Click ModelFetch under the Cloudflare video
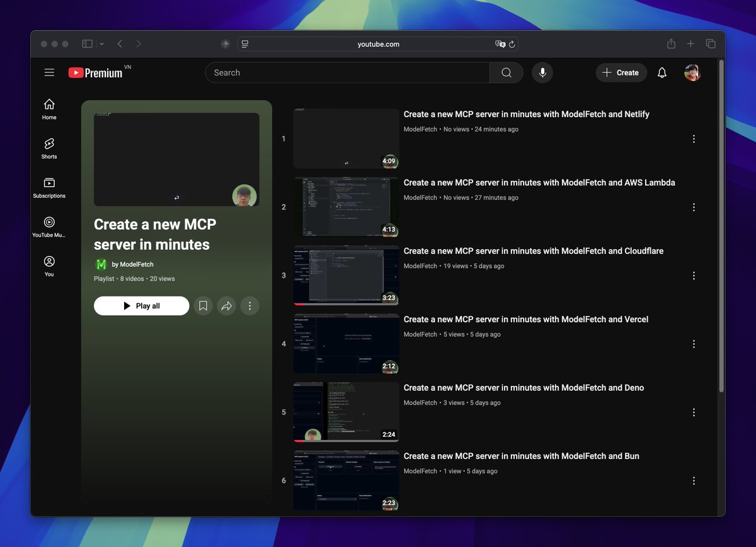This screenshot has height=547, width=756. tap(420, 266)
